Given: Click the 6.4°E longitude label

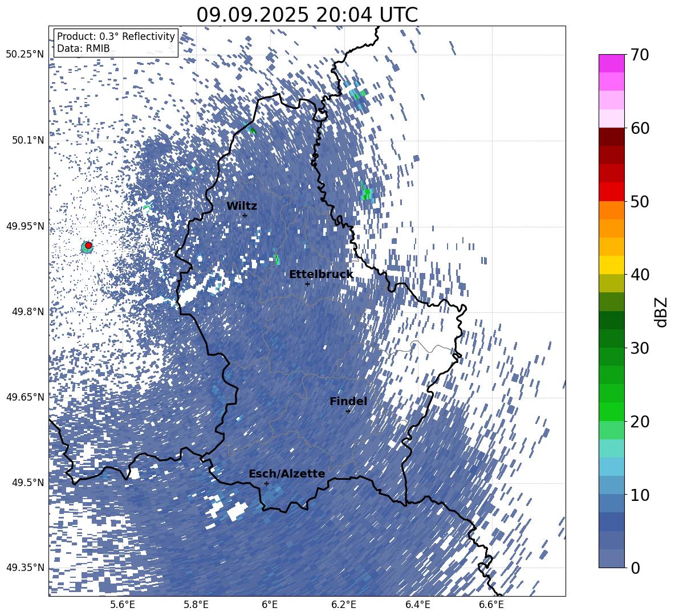Looking at the screenshot, I should pos(417,605).
